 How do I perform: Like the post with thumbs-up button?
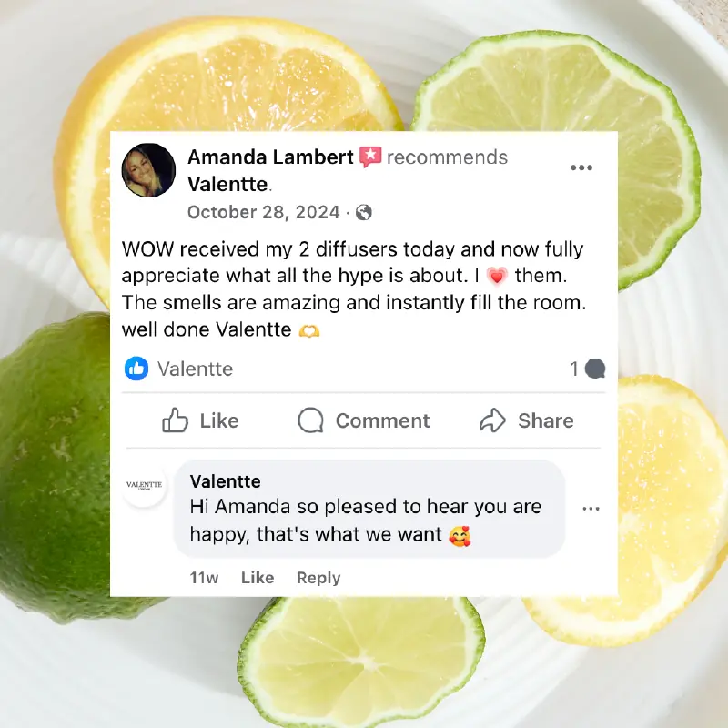(200, 420)
